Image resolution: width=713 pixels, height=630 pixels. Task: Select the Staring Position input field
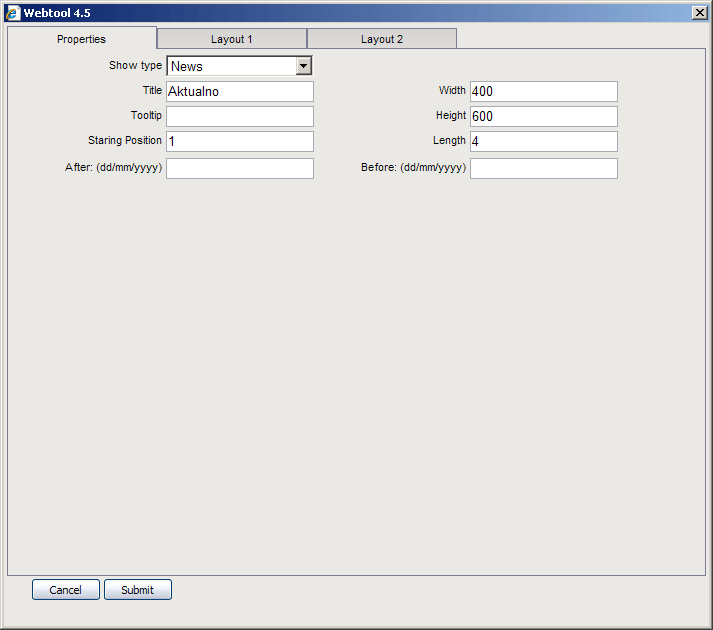(x=240, y=142)
